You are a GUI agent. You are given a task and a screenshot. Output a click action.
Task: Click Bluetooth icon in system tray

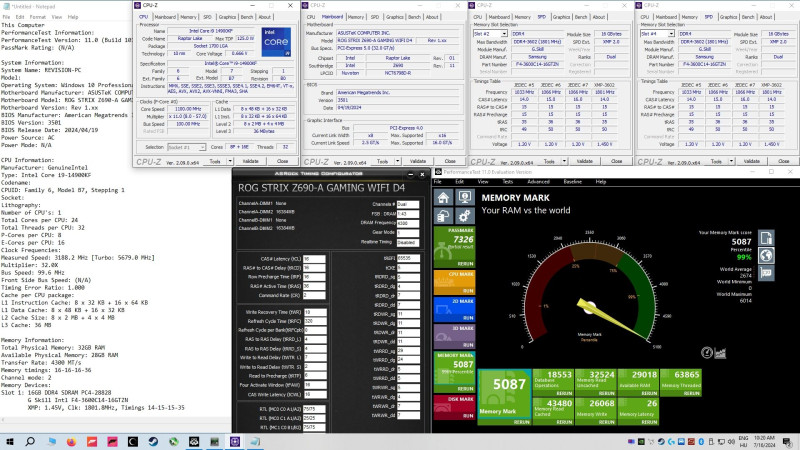[701, 442]
